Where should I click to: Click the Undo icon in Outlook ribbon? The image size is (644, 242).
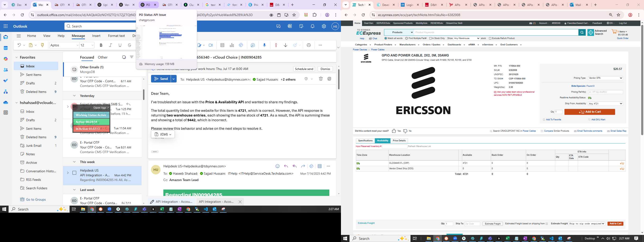(19, 45)
